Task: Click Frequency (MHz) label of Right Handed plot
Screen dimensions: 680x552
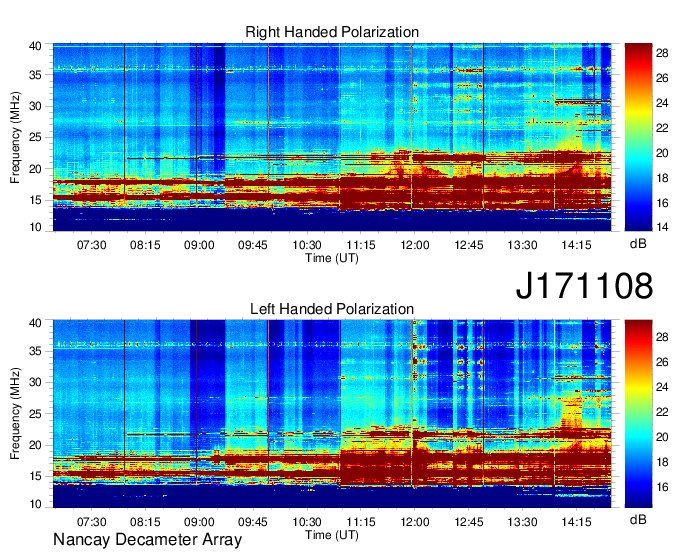Action: (x=15, y=137)
